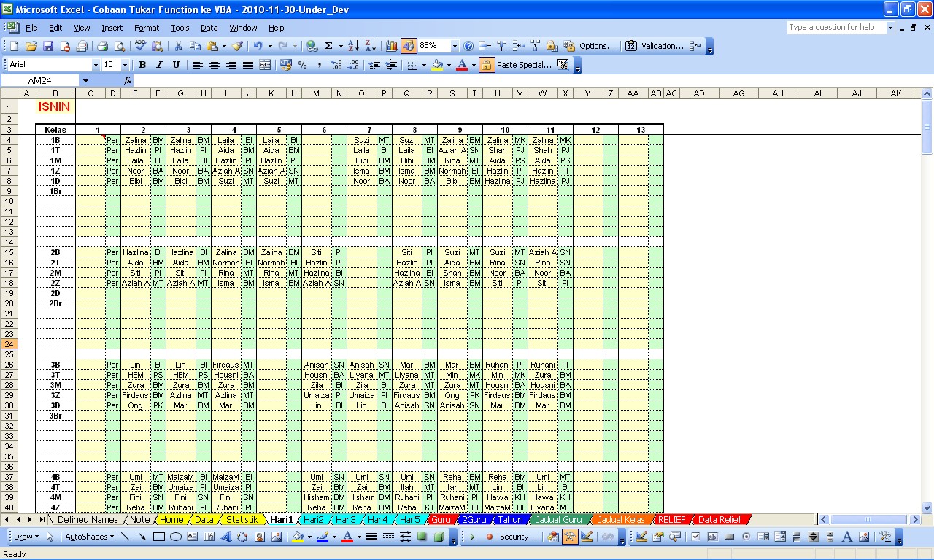The width and height of the screenshot is (934, 560).
Task: Click the Save icon in toolbar
Action: (x=48, y=46)
